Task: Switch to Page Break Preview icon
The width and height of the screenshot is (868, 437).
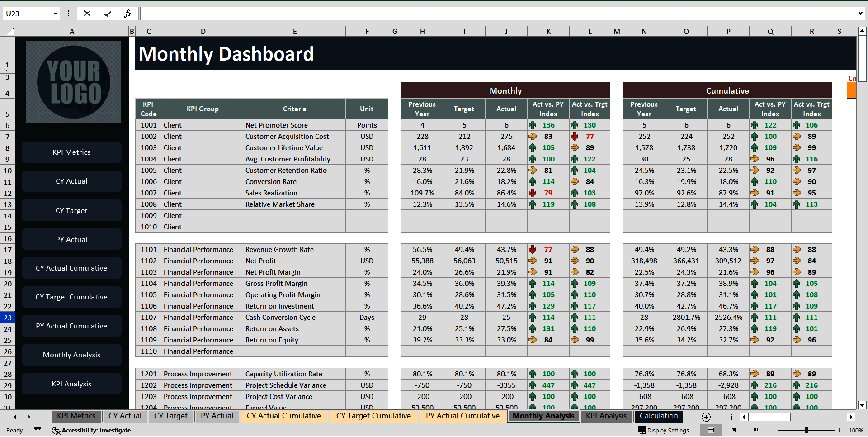Action: (756, 430)
